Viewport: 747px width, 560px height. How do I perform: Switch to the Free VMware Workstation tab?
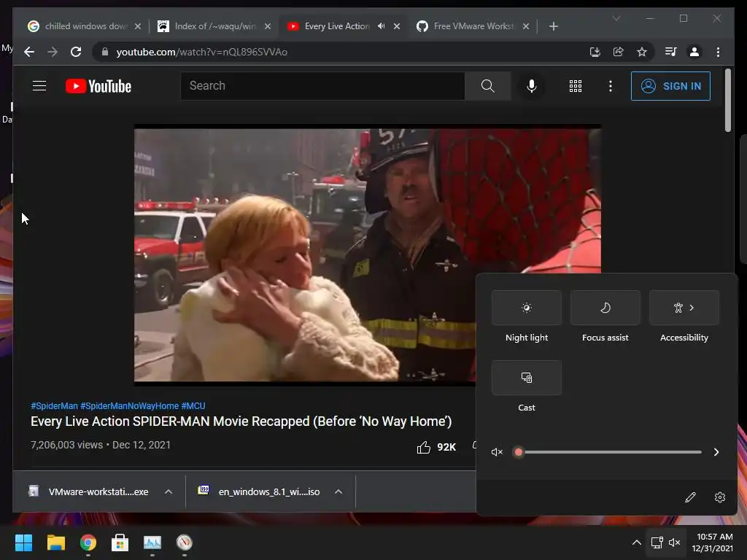click(x=473, y=26)
